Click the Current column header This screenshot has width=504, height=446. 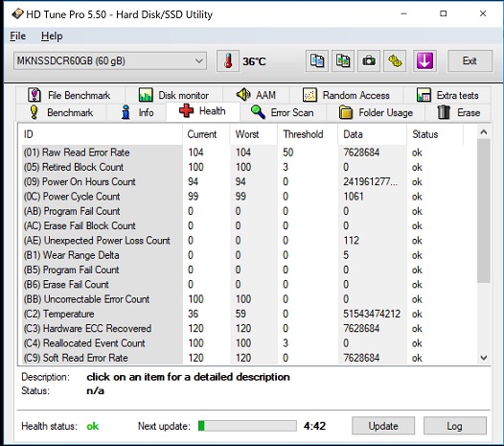[x=206, y=134]
